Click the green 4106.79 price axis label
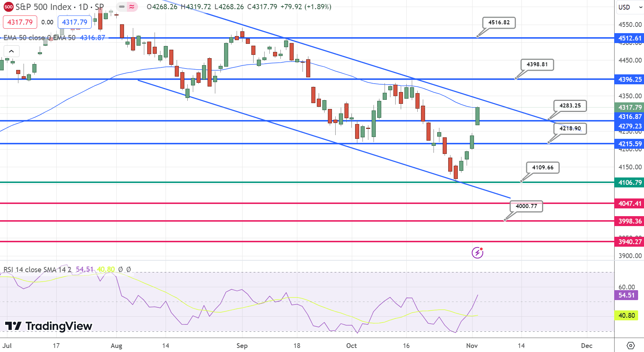The image size is (644, 352). click(x=630, y=183)
